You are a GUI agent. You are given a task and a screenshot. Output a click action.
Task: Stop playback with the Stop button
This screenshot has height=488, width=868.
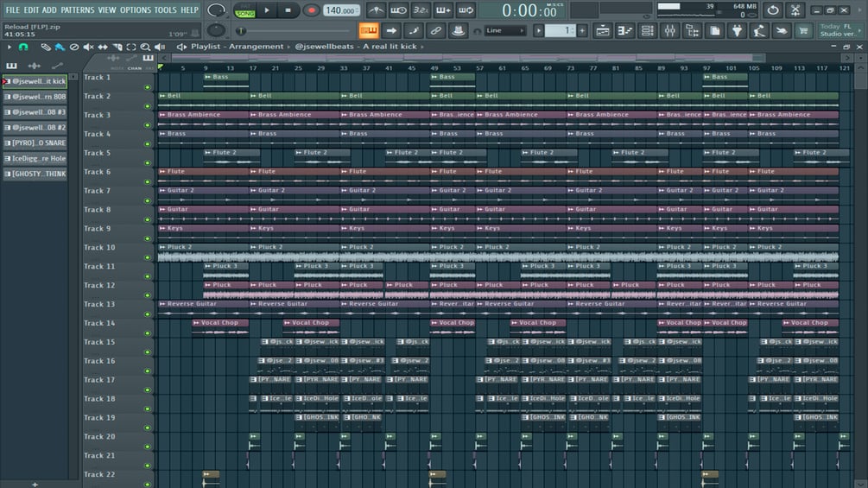coord(288,10)
